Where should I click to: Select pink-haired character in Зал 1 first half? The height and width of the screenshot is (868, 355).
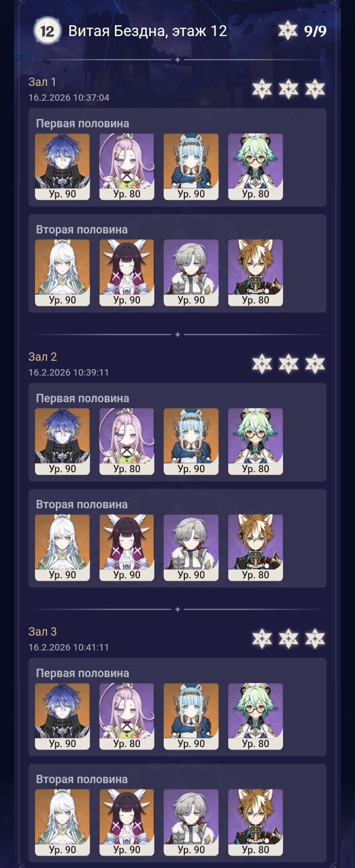[127, 167]
